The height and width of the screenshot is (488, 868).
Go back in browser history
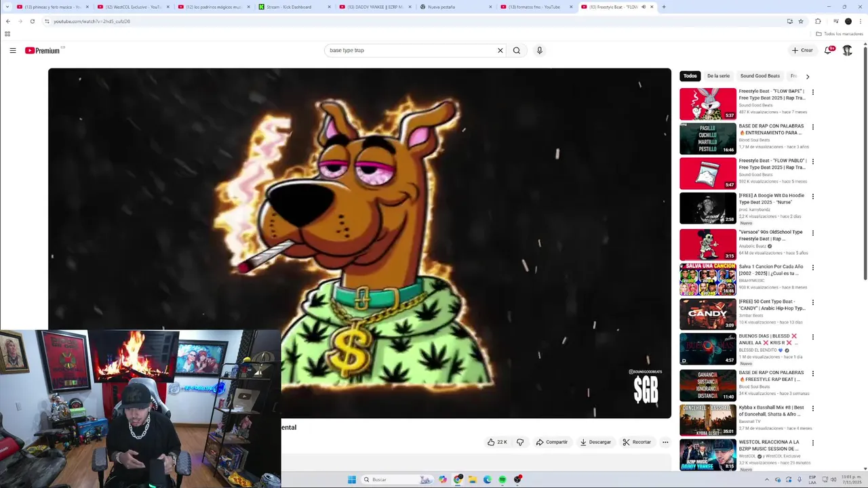coord(8,21)
